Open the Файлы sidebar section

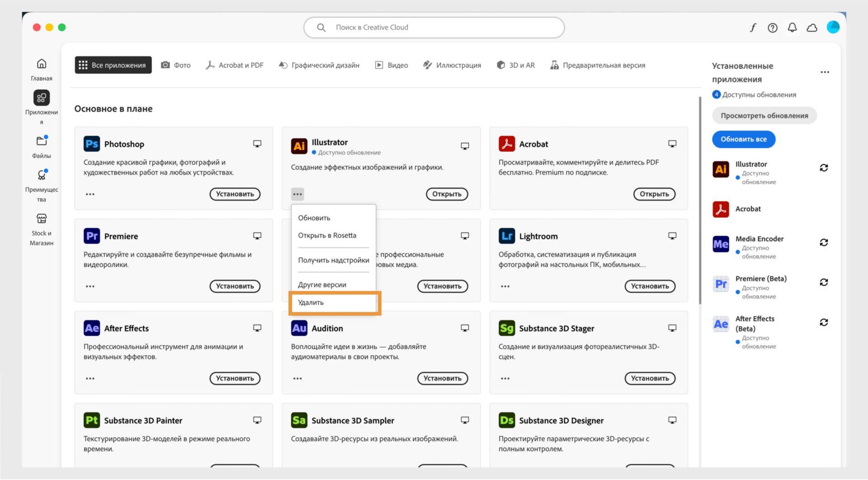(42, 146)
